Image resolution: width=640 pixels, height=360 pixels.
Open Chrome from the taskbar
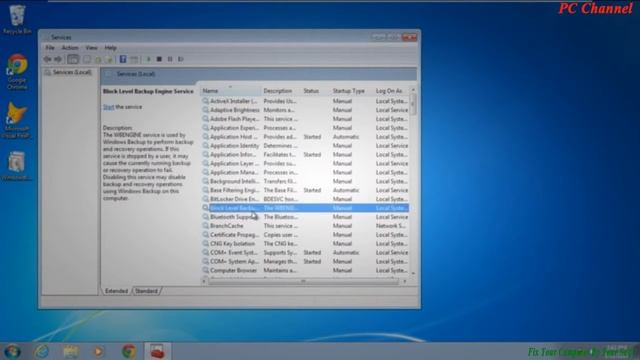point(129,351)
